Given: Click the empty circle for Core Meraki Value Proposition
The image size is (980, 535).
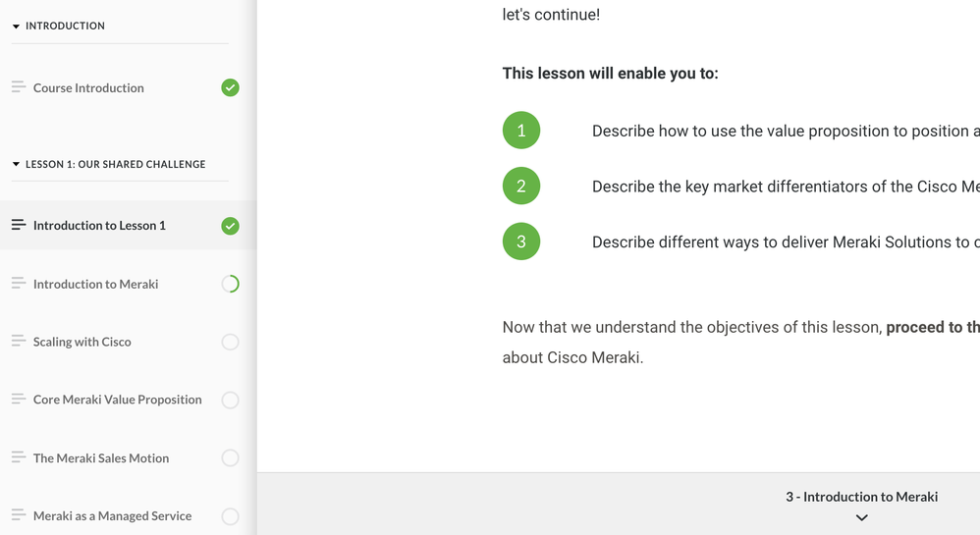Looking at the screenshot, I should pyautogui.click(x=230, y=400).
